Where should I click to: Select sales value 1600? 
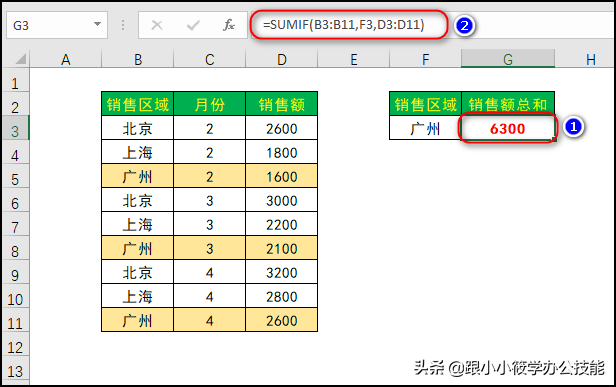click(281, 176)
